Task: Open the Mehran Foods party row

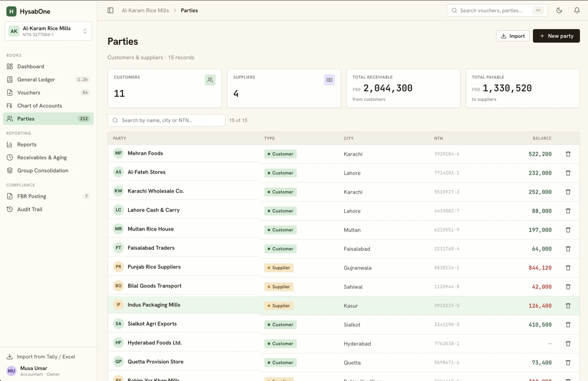Action: [344, 154]
